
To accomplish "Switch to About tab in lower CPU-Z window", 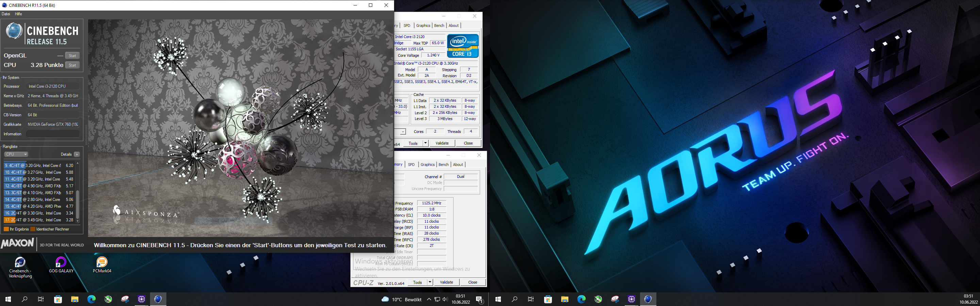I will (458, 165).
